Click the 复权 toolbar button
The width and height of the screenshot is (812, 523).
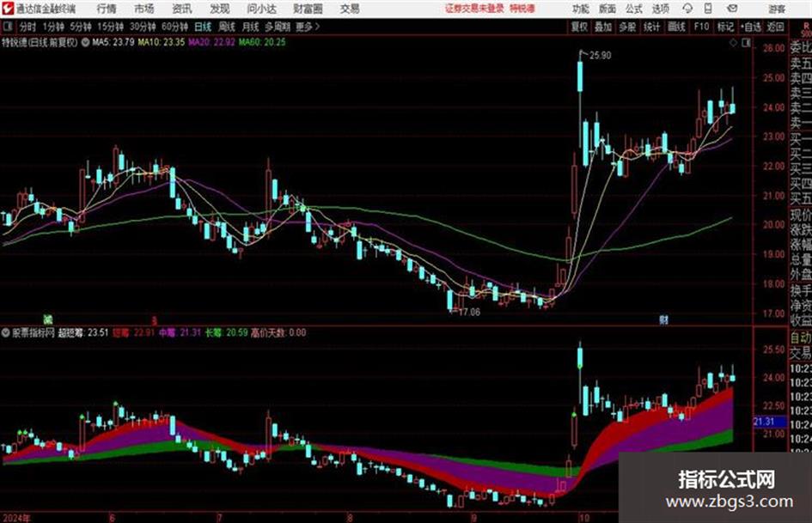pyautogui.click(x=579, y=27)
